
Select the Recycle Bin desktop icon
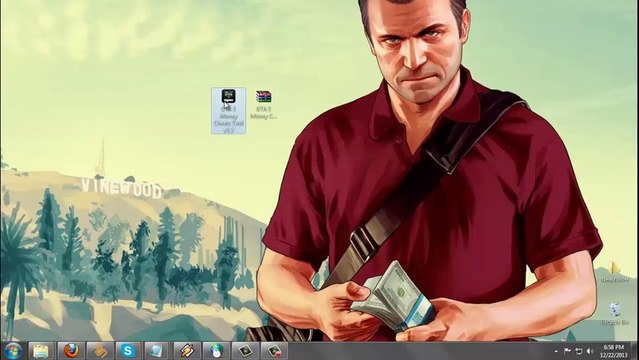coord(615,314)
